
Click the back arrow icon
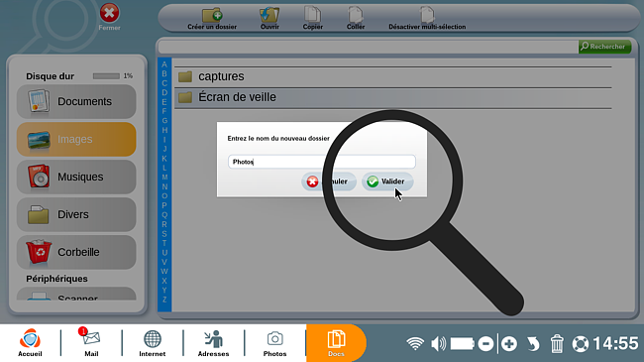tap(533, 343)
